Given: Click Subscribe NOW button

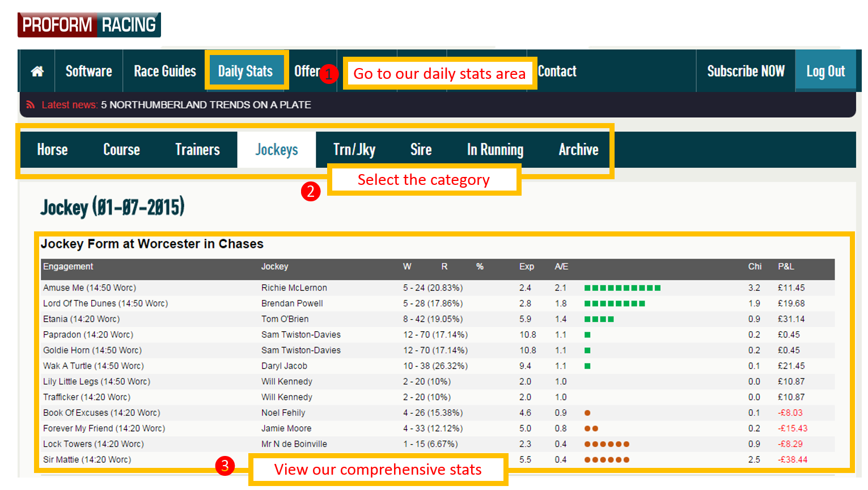Looking at the screenshot, I should (746, 71).
